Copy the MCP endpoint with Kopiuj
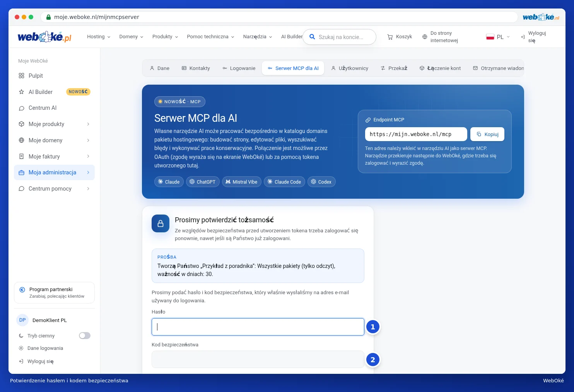 487,134
